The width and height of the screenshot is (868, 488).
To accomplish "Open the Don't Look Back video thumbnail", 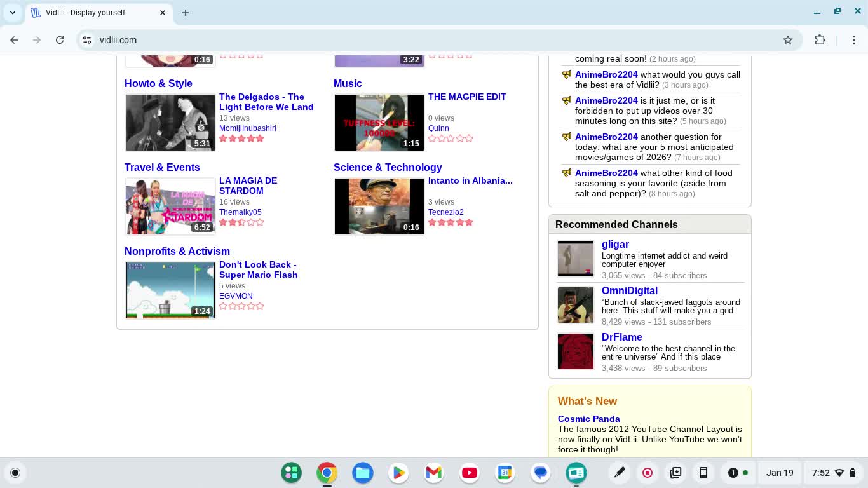I will (170, 290).
